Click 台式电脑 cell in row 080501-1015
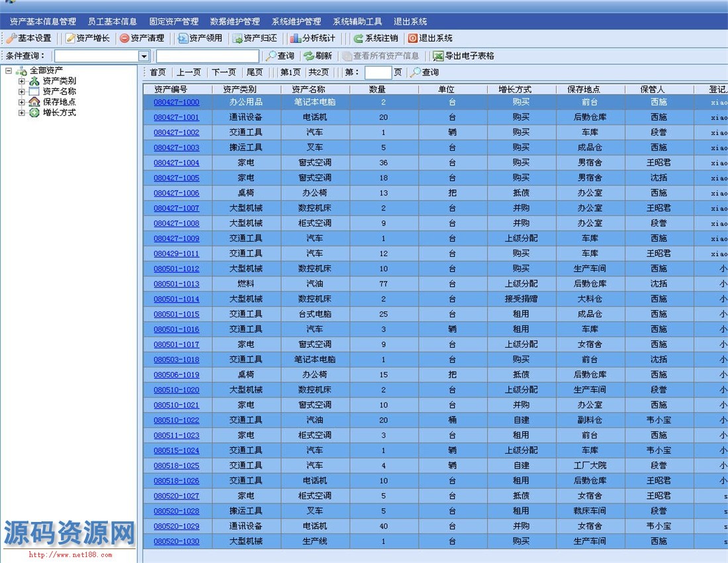Screen dimensions: 728x563 tap(315, 314)
